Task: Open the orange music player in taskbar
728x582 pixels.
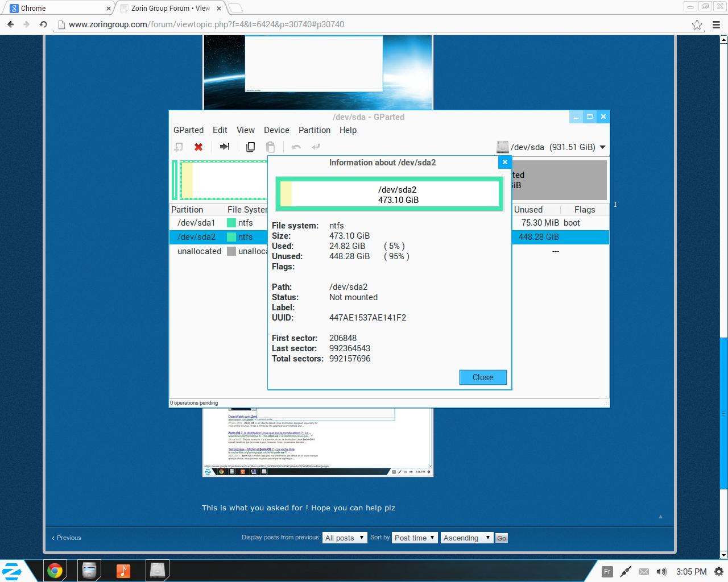Action: (x=123, y=570)
